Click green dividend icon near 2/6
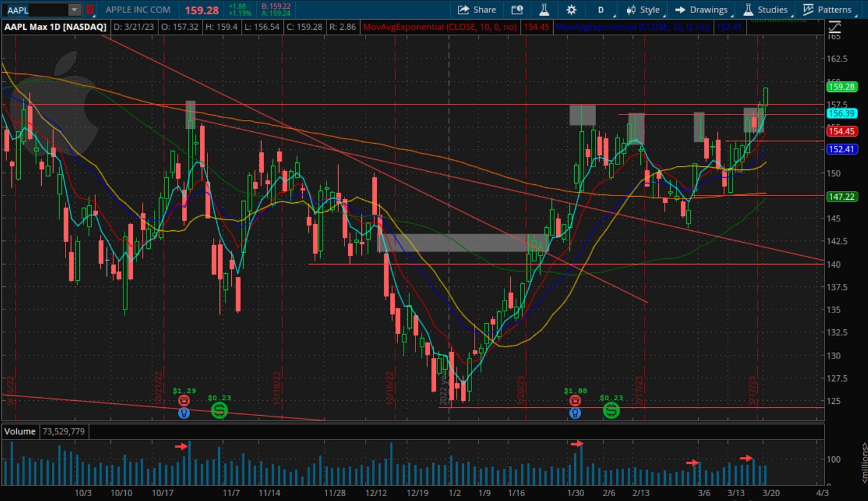This screenshot has width=868, height=501. (611, 410)
